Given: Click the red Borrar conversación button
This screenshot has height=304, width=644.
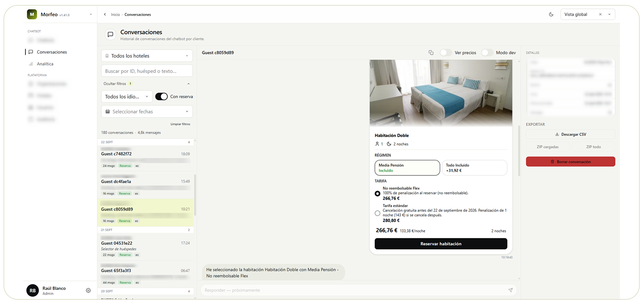Looking at the screenshot, I should click(x=570, y=162).
